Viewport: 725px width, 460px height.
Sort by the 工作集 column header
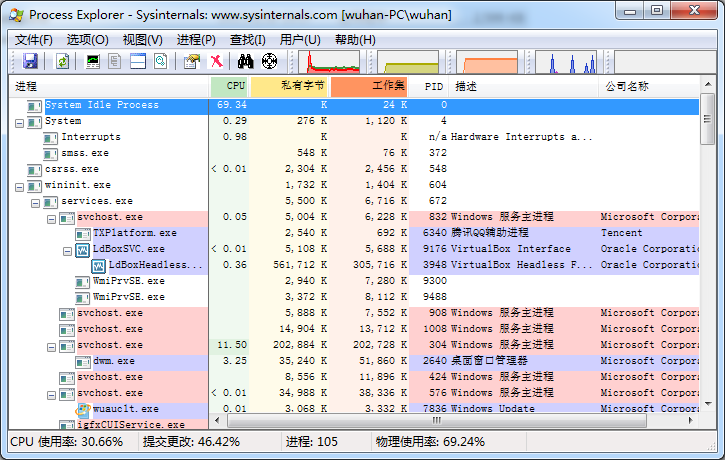[369, 86]
